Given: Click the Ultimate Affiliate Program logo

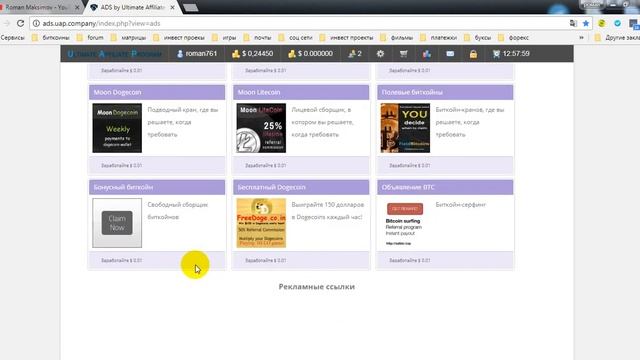Looking at the screenshot, I should [115, 53].
